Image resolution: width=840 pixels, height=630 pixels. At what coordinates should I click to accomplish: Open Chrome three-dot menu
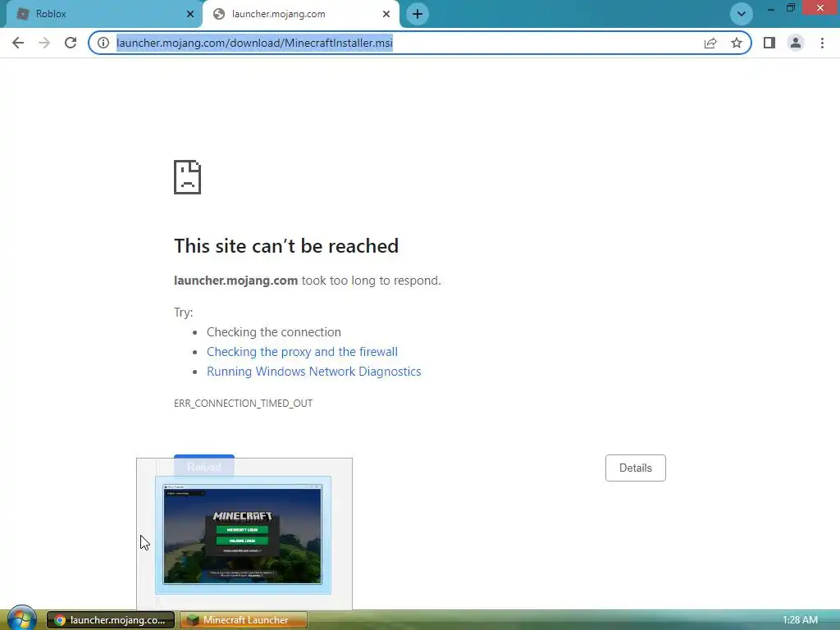(x=822, y=43)
